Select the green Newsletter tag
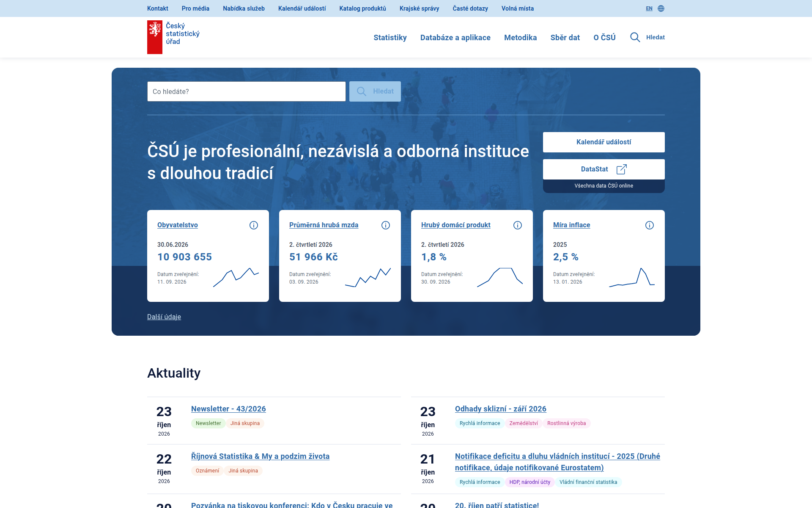Screen dimensions: 812x508 (208, 423)
